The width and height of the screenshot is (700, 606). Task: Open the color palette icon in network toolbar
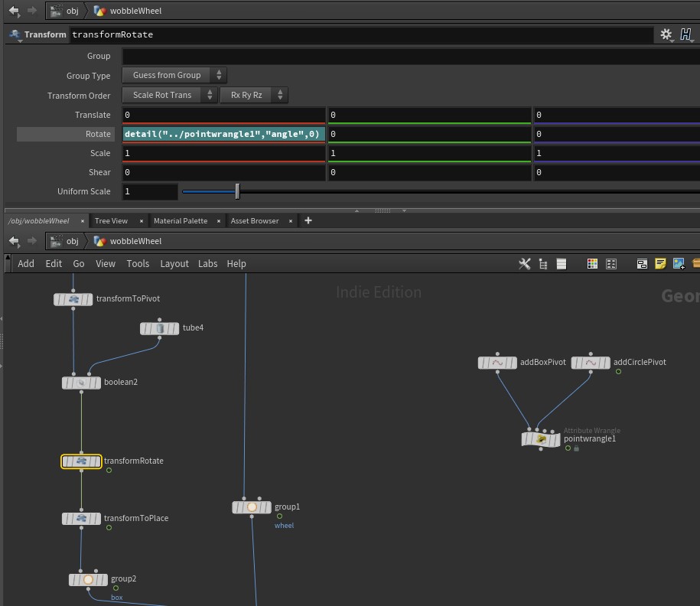point(592,264)
